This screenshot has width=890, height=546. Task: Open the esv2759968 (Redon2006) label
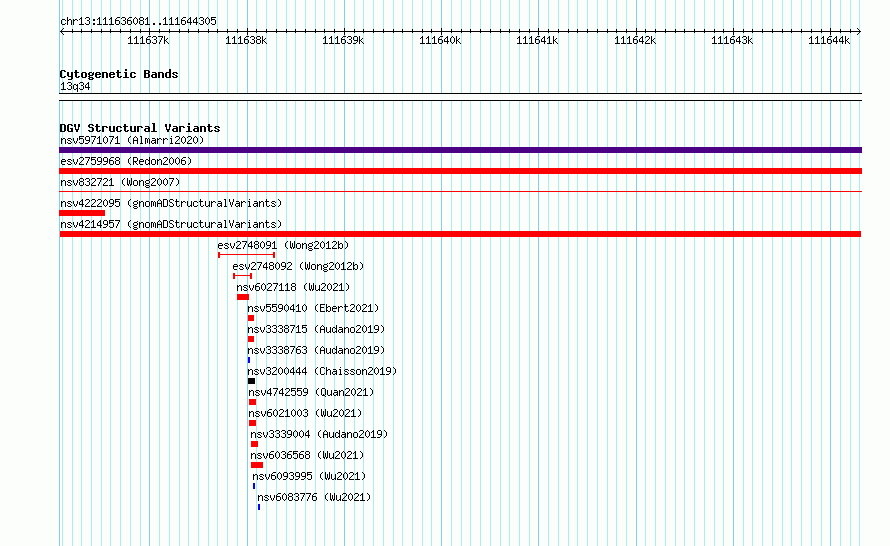126,161
